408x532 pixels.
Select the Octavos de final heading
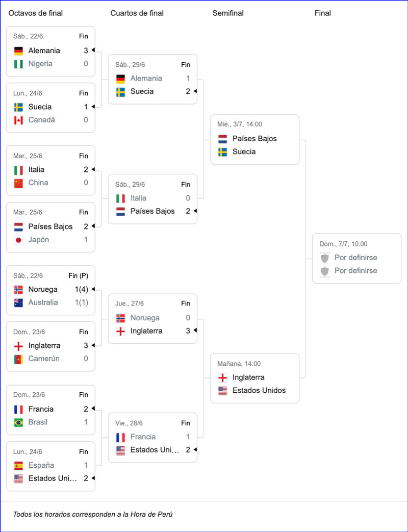pyautogui.click(x=36, y=13)
